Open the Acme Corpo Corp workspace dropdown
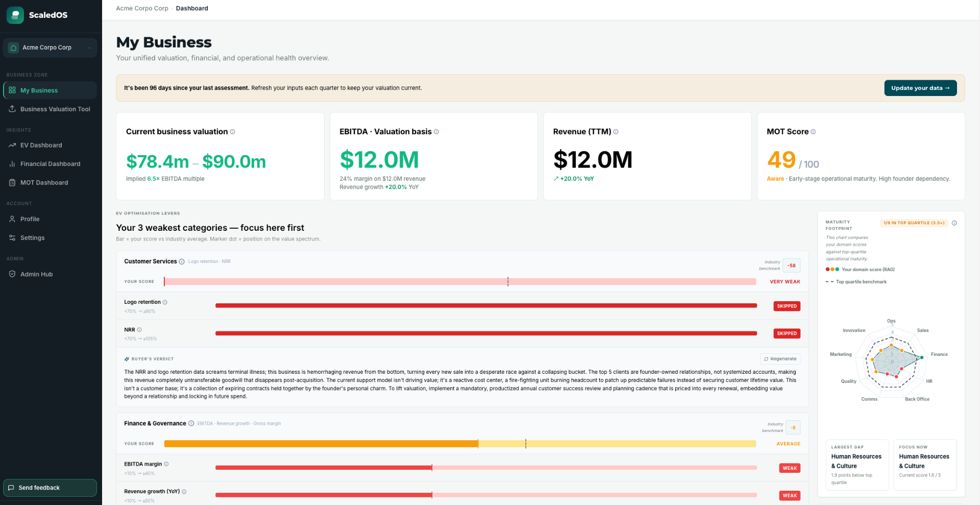Screen dimensions: 980x505 coord(50,47)
